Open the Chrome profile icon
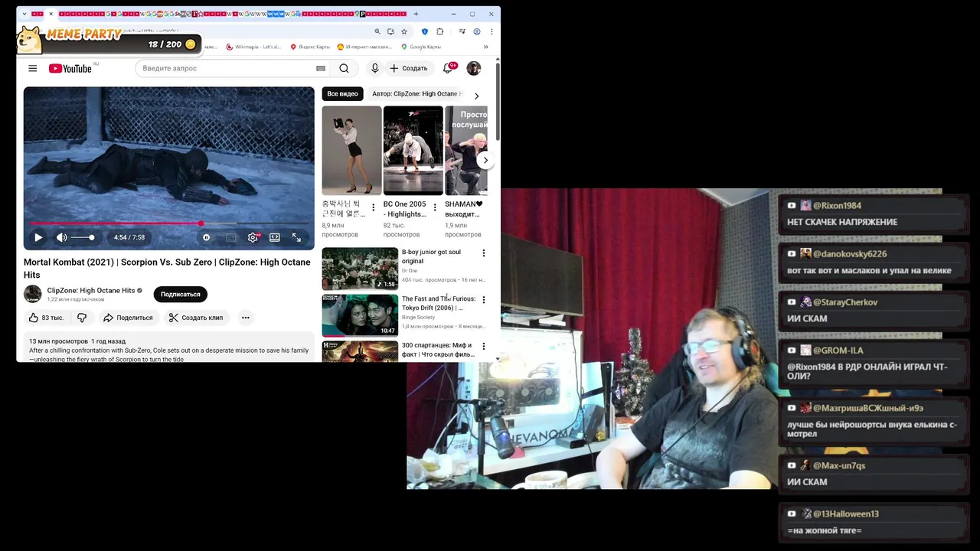Screen dimensions: 980x551 [x=476, y=31]
